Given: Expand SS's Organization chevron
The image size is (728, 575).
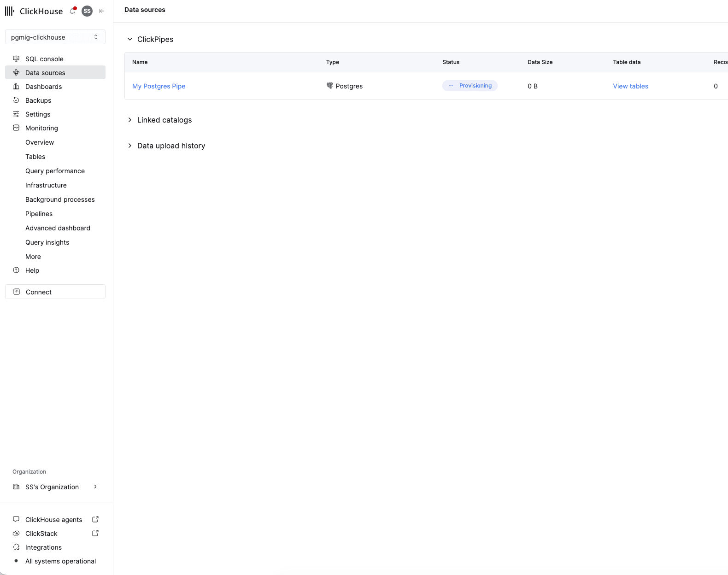Looking at the screenshot, I should pos(95,487).
